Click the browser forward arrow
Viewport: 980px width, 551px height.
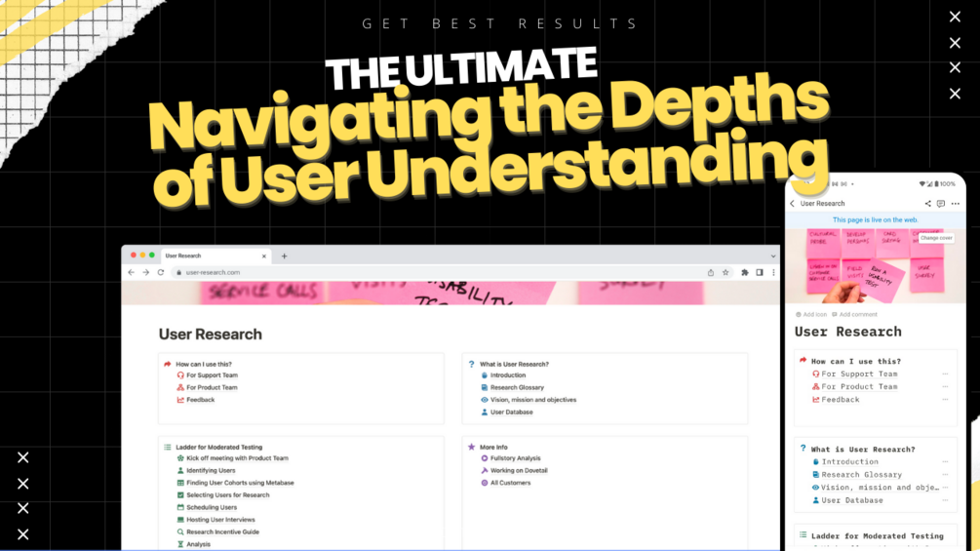point(145,272)
